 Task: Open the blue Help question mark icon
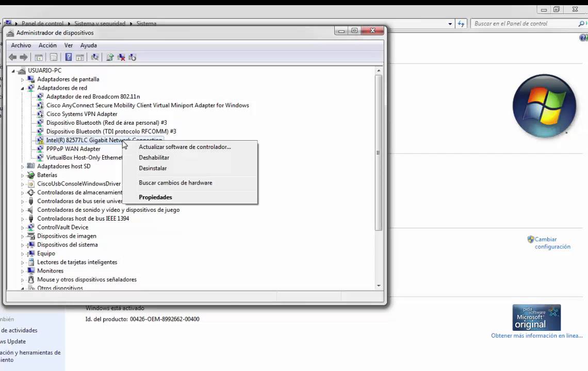point(68,57)
